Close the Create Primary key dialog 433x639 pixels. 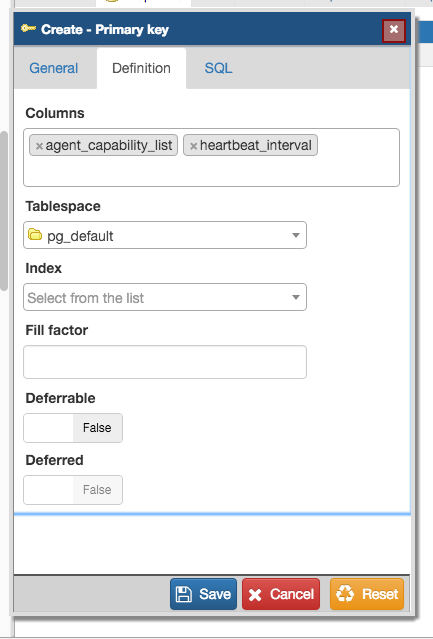393,30
